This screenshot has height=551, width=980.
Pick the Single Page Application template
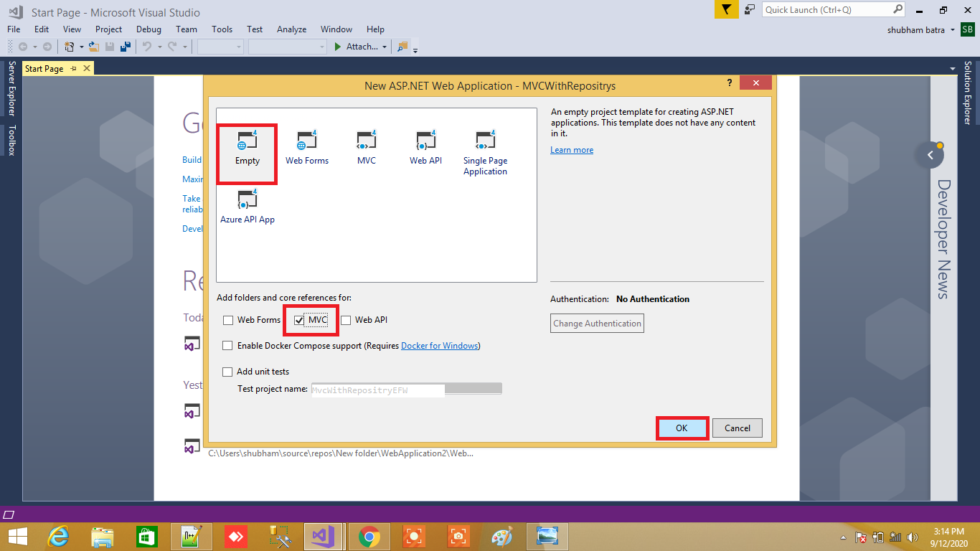(485, 154)
